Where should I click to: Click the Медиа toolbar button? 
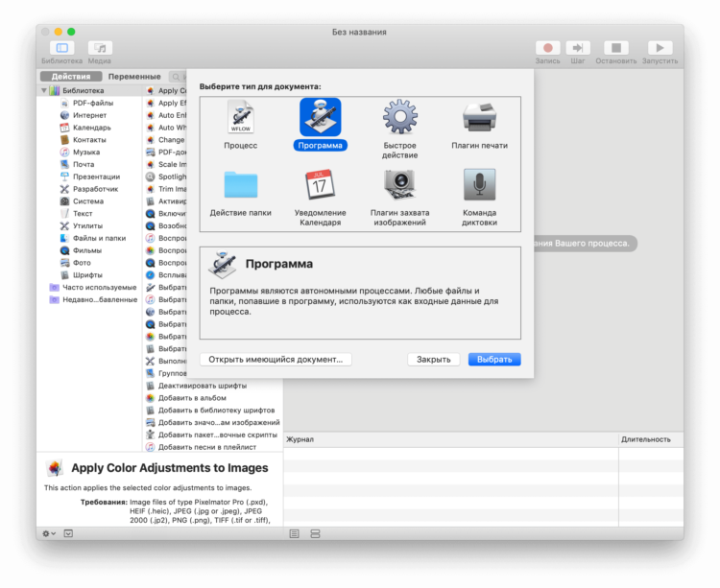coord(100,48)
